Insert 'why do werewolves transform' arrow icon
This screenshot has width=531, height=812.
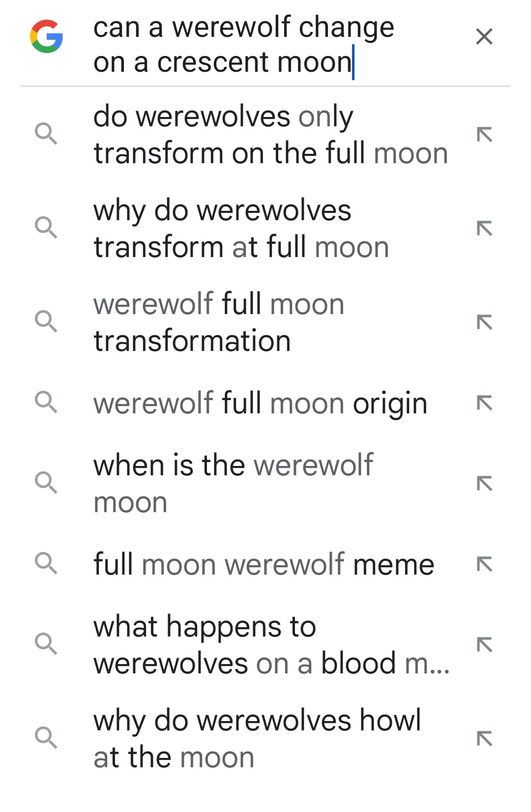(484, 228)
